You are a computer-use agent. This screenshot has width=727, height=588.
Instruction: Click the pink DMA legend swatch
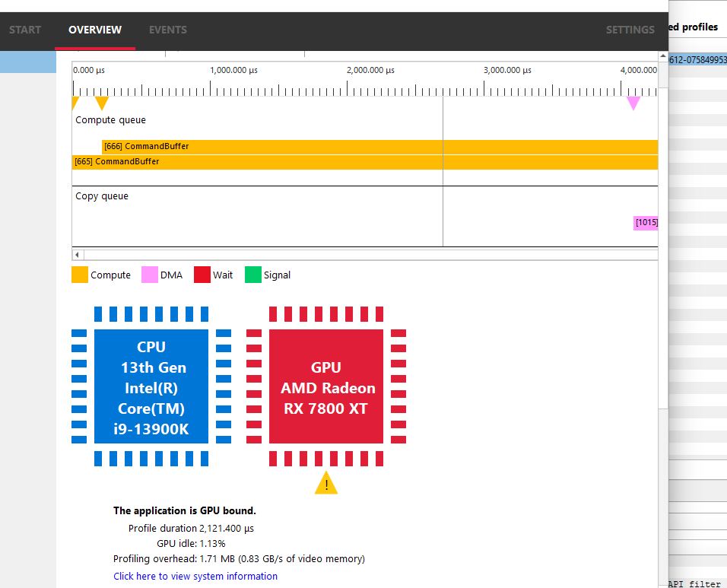pos(150,275)
